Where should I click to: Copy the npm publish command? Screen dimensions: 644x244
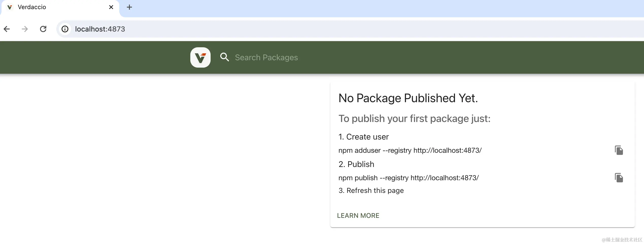619,178
